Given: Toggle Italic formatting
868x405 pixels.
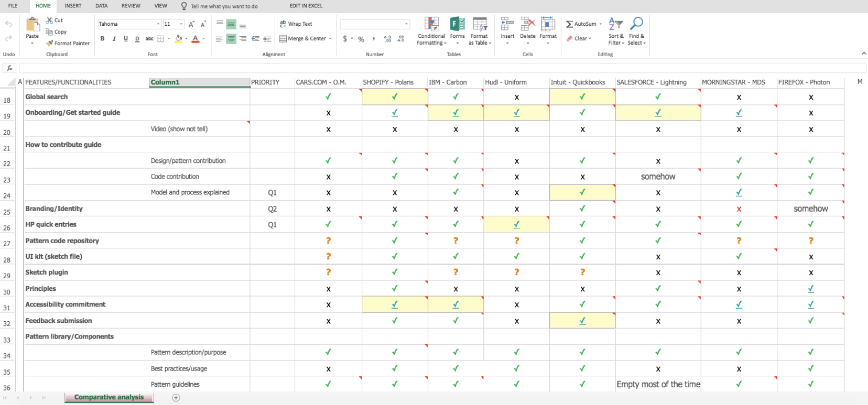Looking at the screenshot, I should pyautogui.click(x=114, y=38).
